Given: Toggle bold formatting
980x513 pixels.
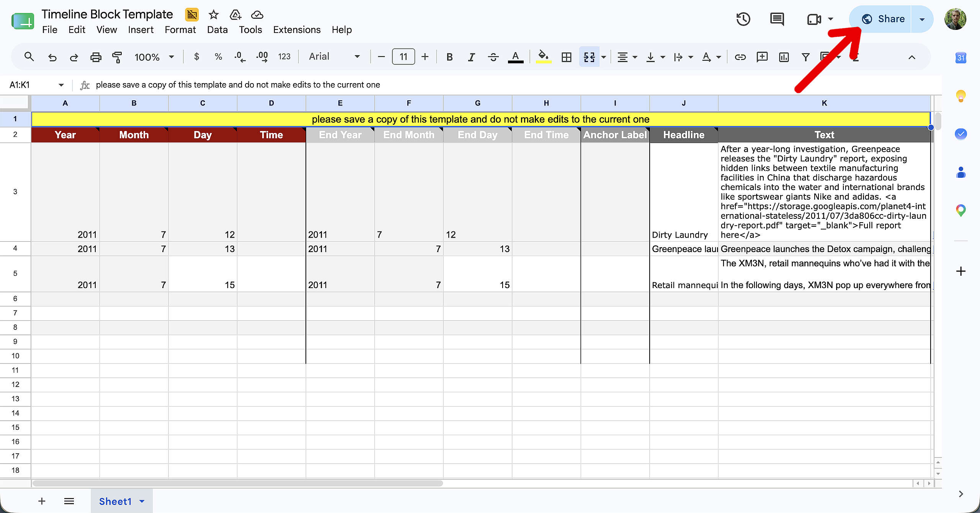Looking at the screenshot, I should pyautogui.click(x=449, y=57).
